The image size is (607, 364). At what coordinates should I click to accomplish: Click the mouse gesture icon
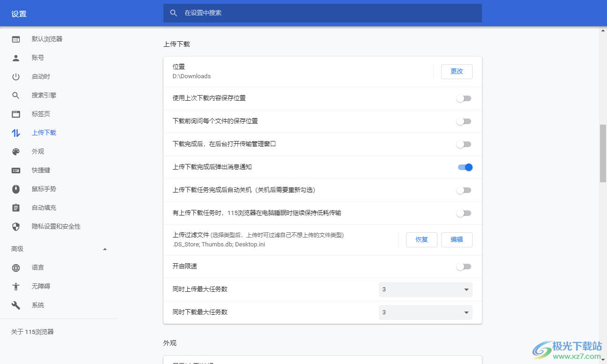[x=16, y=189]
